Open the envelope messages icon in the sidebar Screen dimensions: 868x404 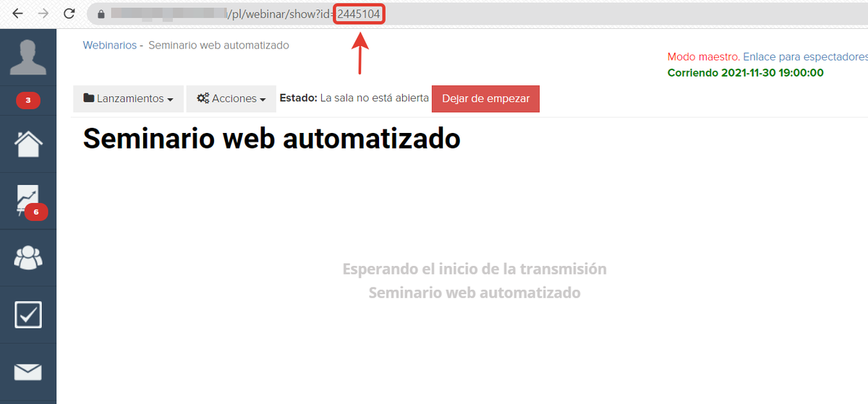28,371
